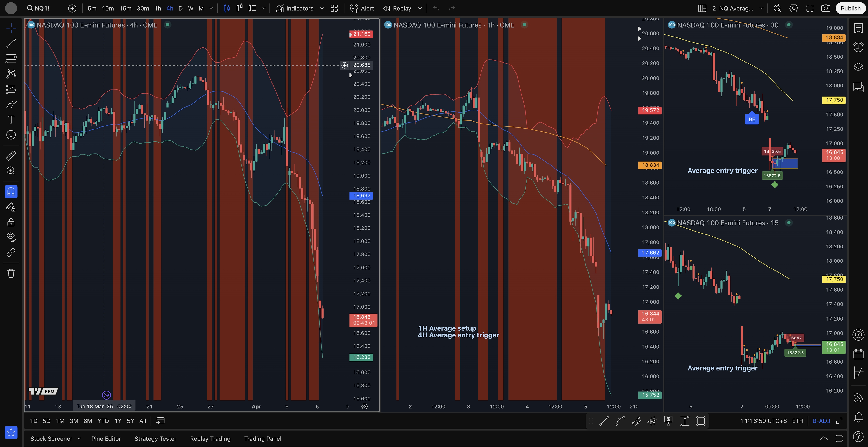Toggle hide all drawings eye icon
This screenshot has height=447, width=868.
coord(11,237)
